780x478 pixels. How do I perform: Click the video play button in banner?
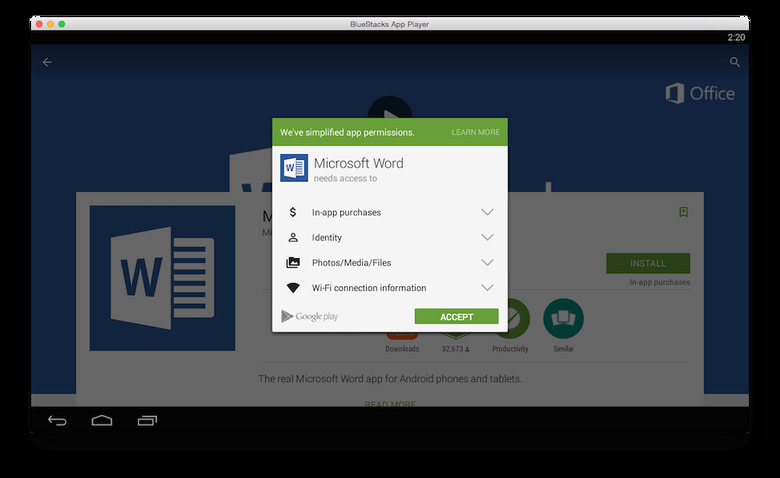coord(390,106)
